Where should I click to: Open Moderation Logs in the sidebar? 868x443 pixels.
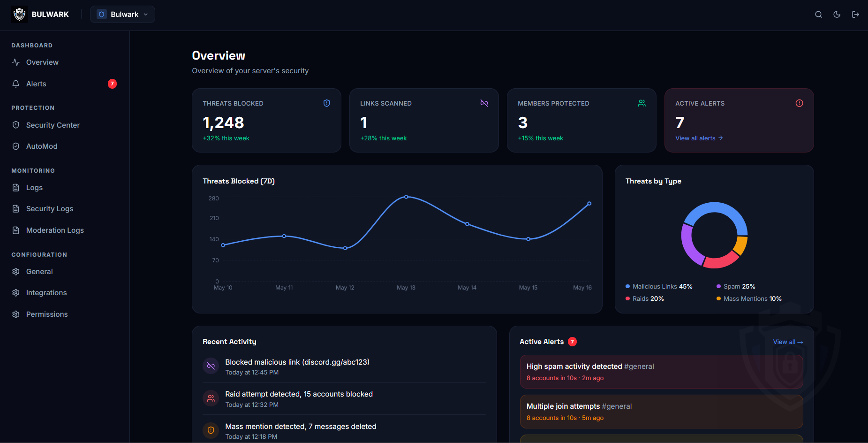click(64, 230)
